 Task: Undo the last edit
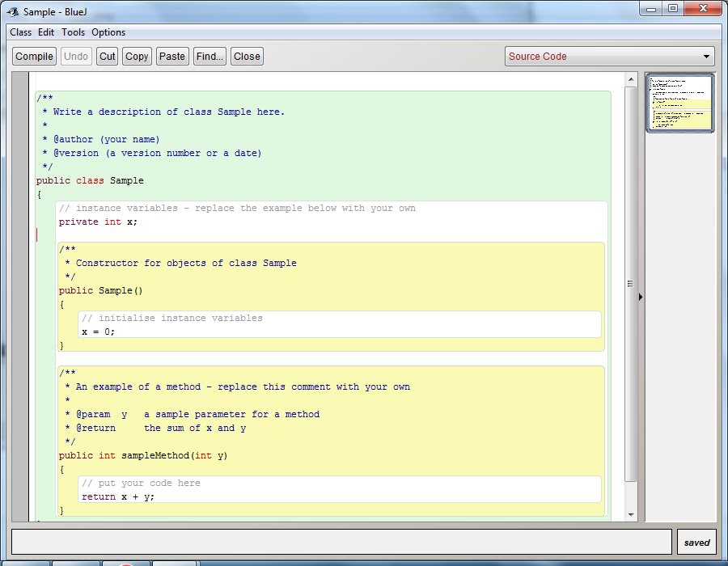point(75,56)
